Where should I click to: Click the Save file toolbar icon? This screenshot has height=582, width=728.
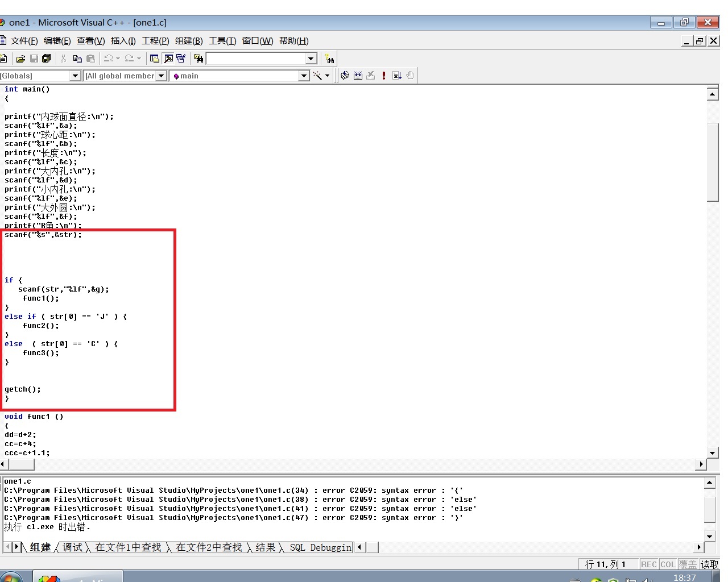pos(34,59)
